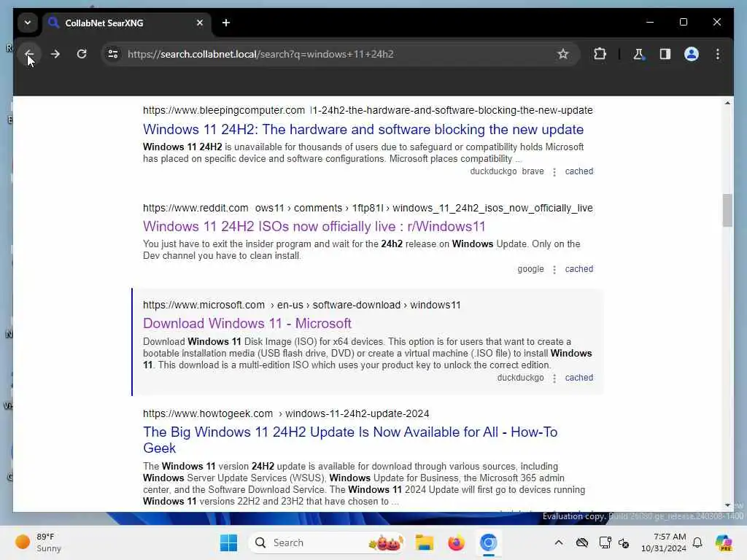
Task: Click the network display tray icon
Action: (x=605, y=542)
